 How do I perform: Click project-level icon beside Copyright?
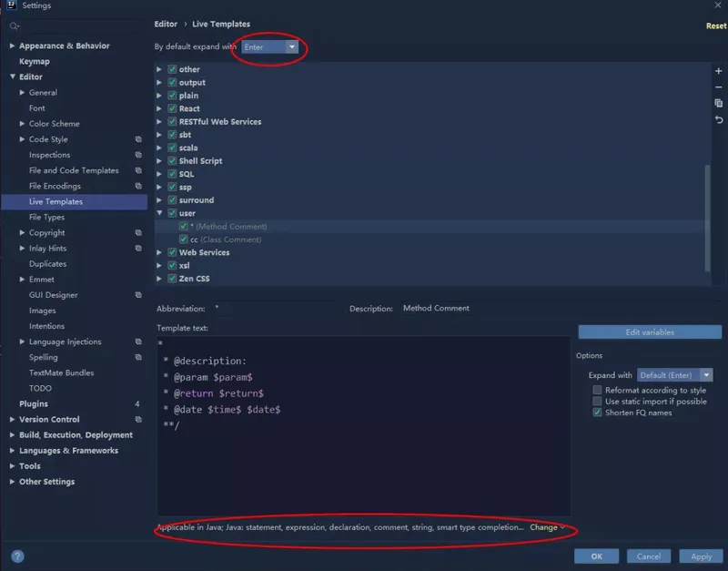point(138,233)
